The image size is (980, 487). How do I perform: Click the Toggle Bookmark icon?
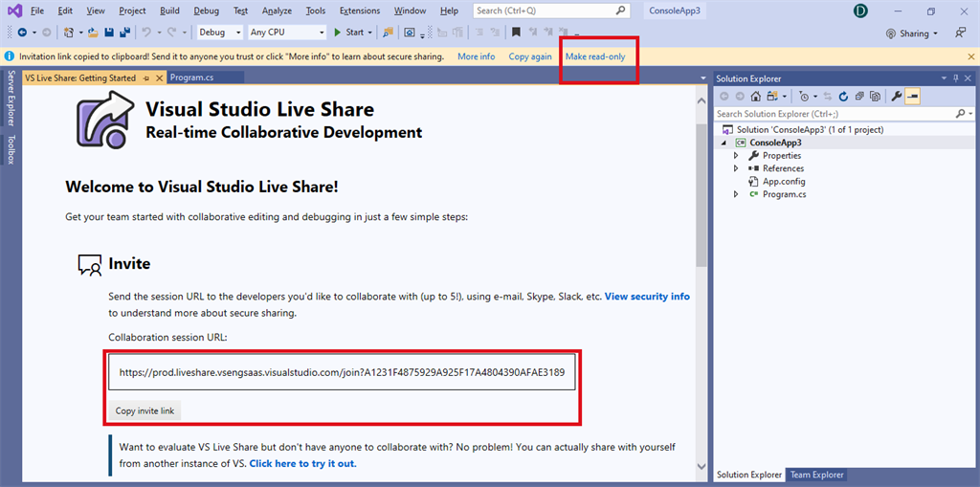point(516,33)
